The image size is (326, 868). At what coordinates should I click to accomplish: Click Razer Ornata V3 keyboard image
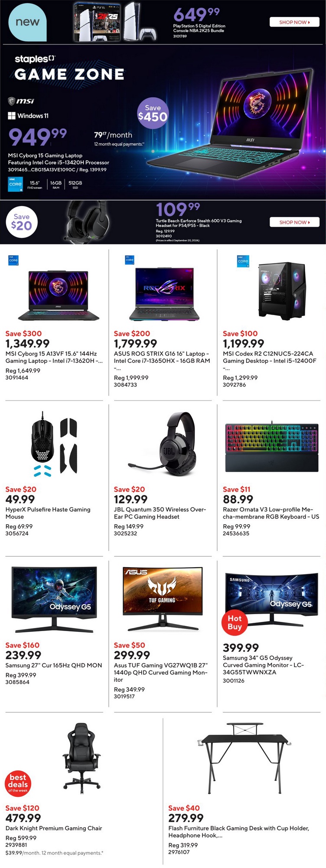click(272, 446)
